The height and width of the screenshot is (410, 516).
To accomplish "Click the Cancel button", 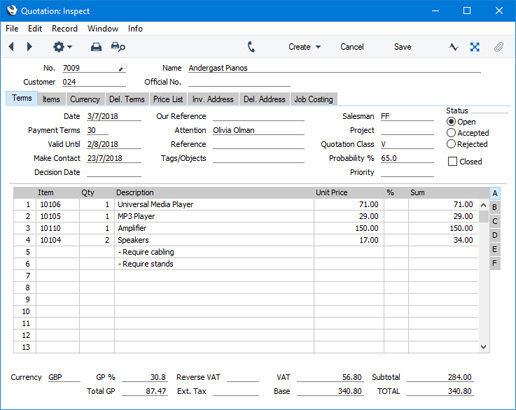I will [x=352, y=47].
